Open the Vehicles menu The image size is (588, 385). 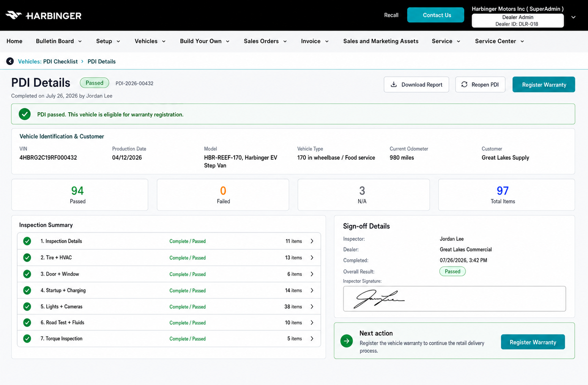click(150, 41)
